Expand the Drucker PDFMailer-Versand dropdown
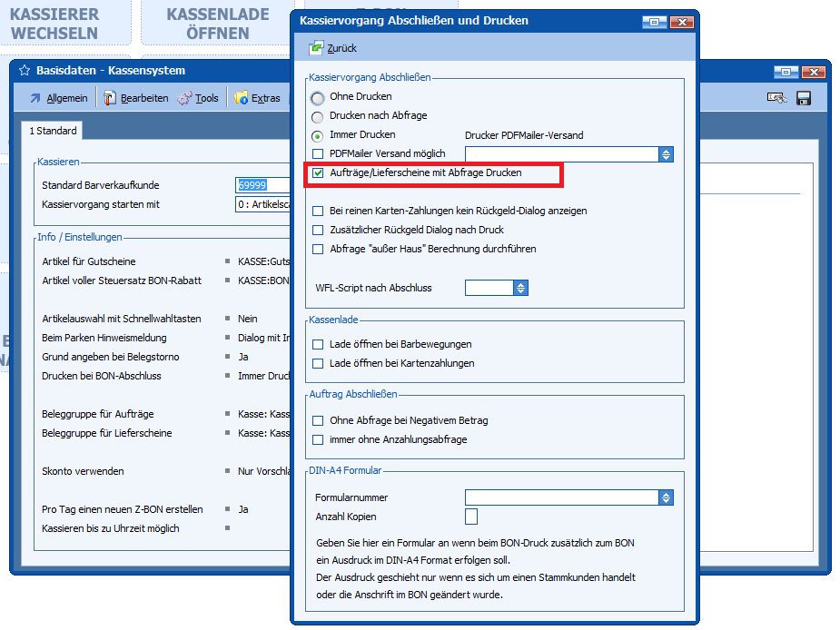The image size is (840, 630). click(666, 154)
